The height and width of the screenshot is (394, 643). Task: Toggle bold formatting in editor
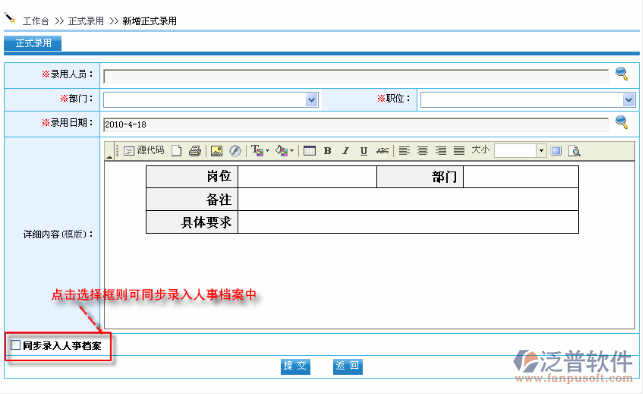click(327, 151)
